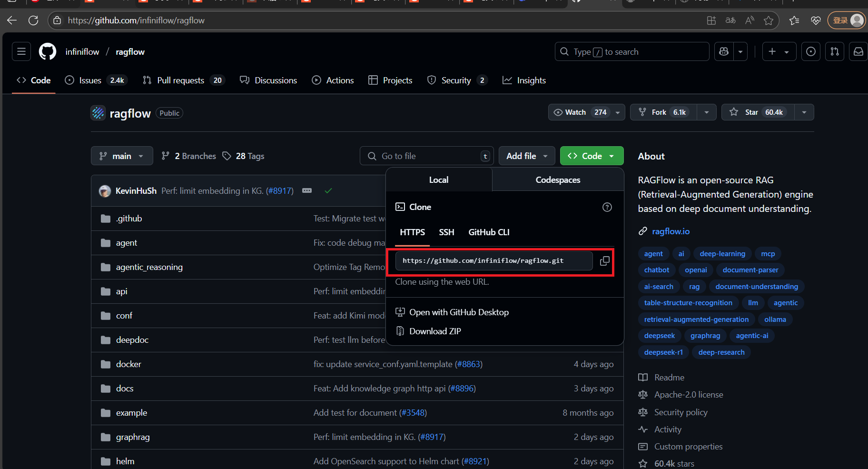Select the GitHub CLI clone option
This screenshot has width=868, height=469.
pyautogui.click(x=489, y=232)
